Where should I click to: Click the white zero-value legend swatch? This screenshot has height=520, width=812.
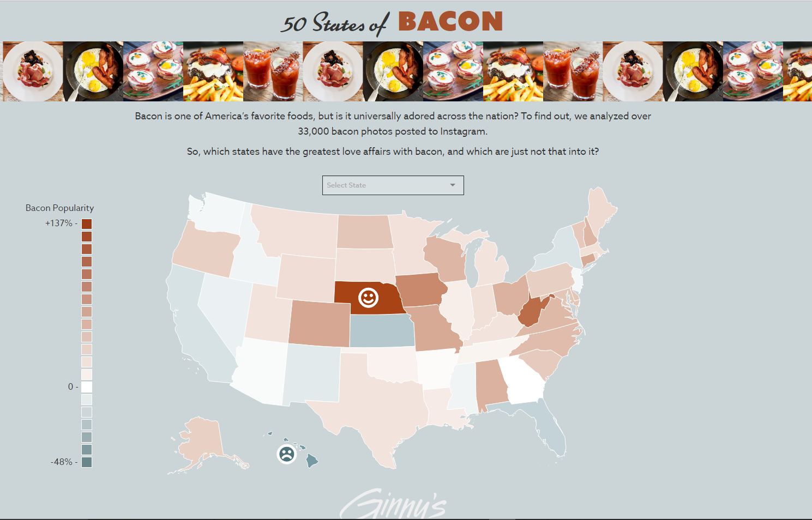click(x=87, y=387)
